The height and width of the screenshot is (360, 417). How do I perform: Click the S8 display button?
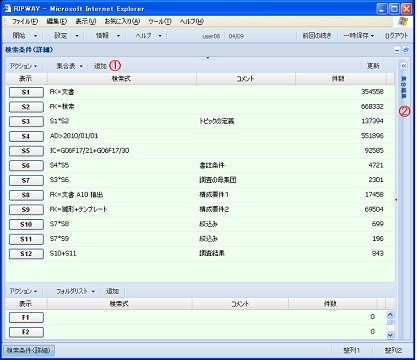point(26,195)
